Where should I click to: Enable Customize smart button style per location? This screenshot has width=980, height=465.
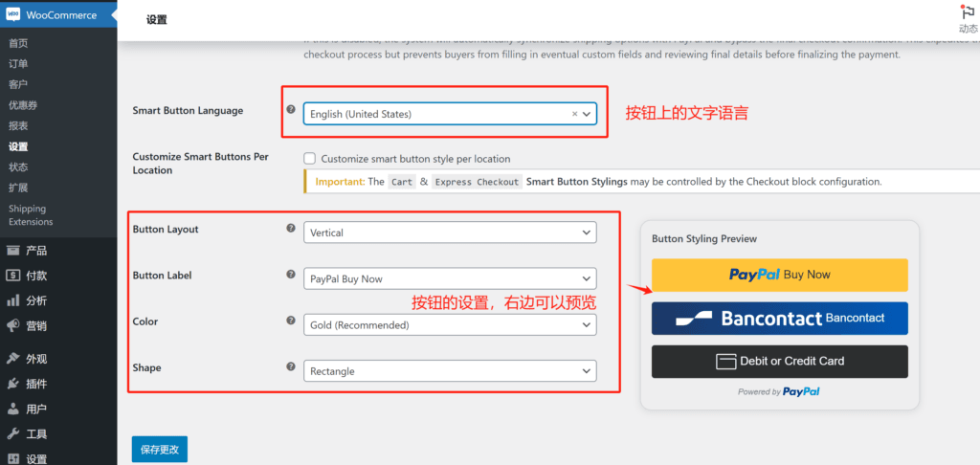pos(309,159)
